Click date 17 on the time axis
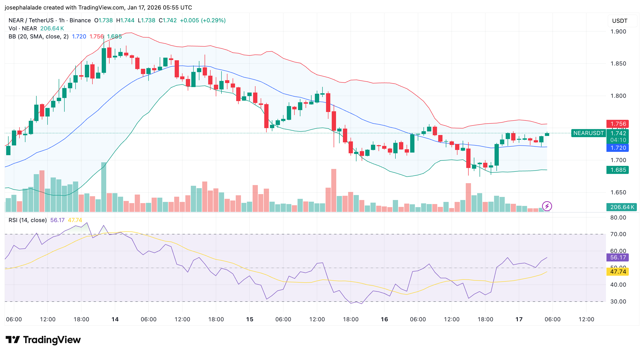644x354 pixels. pyautogui.click(x=519, y=319)
